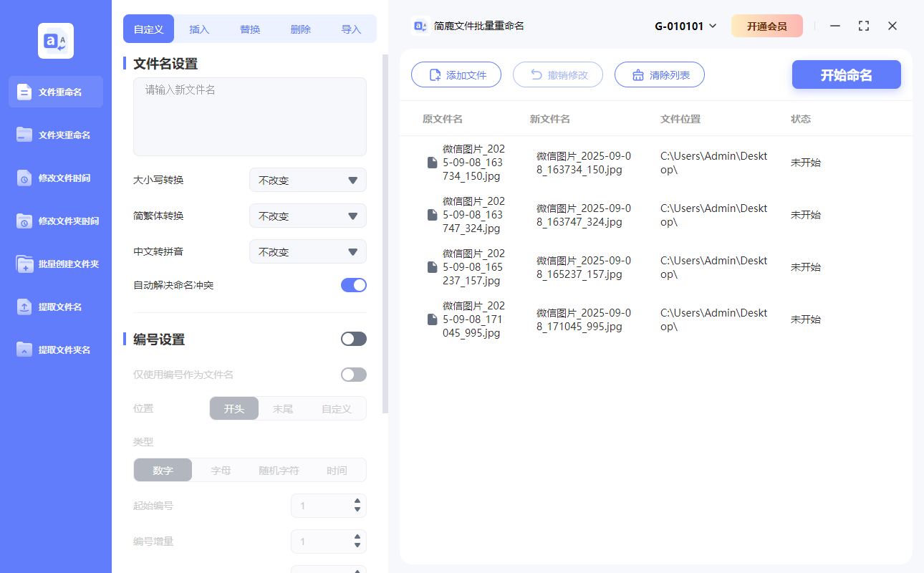Select 批量创建文件夹 in the sidebar
The width and height of the screenshot is (924, 573).
point(55,264)
